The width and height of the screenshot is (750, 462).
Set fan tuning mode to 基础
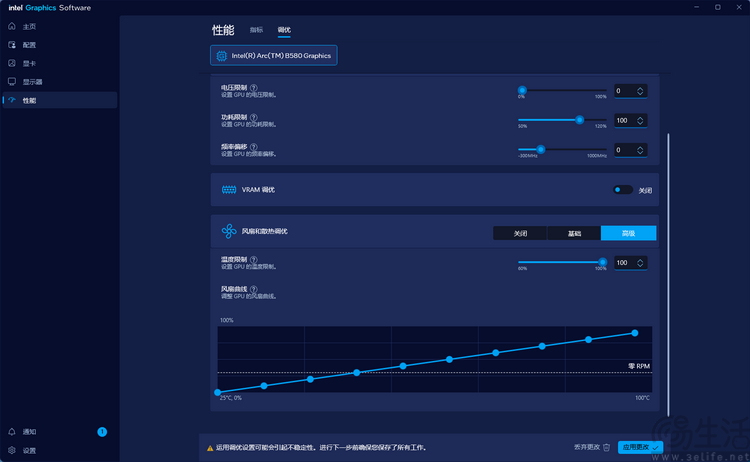point(574,233)
